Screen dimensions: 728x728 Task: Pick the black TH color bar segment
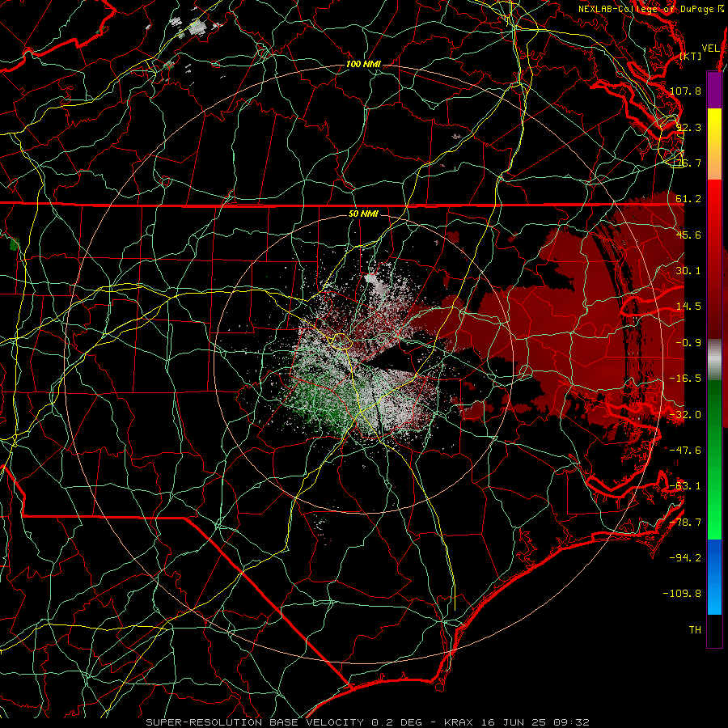714,630
